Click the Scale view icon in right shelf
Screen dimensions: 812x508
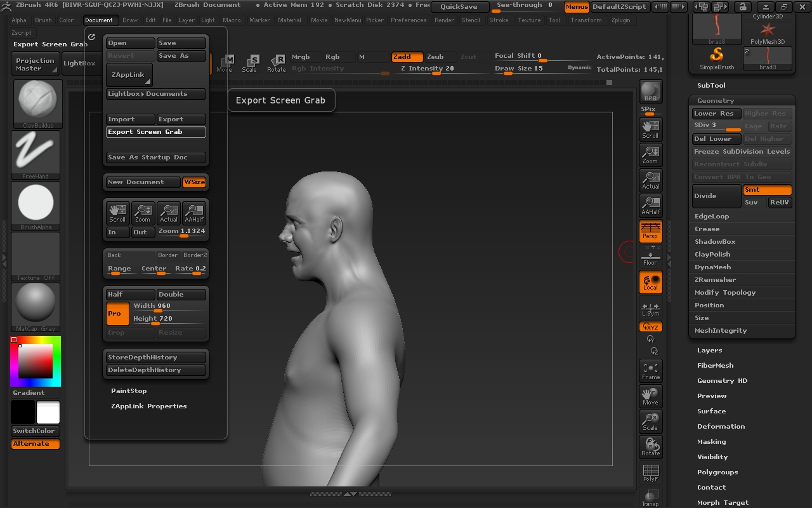point(650,422)
